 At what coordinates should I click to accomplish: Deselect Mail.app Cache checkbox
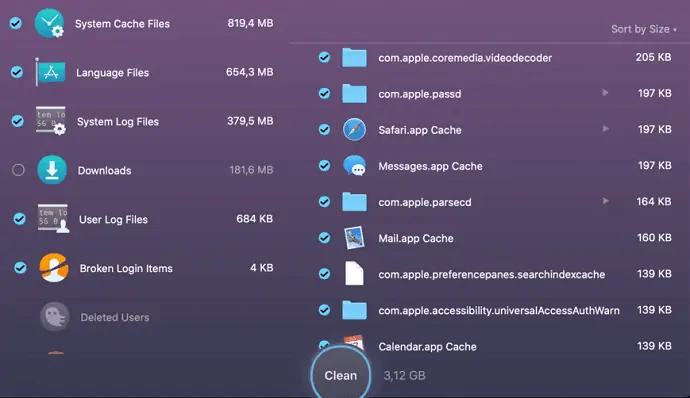click(x=324, y=238)
